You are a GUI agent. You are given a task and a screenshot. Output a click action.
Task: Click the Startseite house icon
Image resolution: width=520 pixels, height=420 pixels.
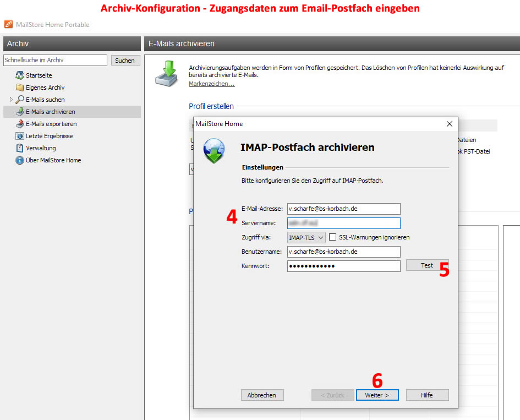(20, 75)
